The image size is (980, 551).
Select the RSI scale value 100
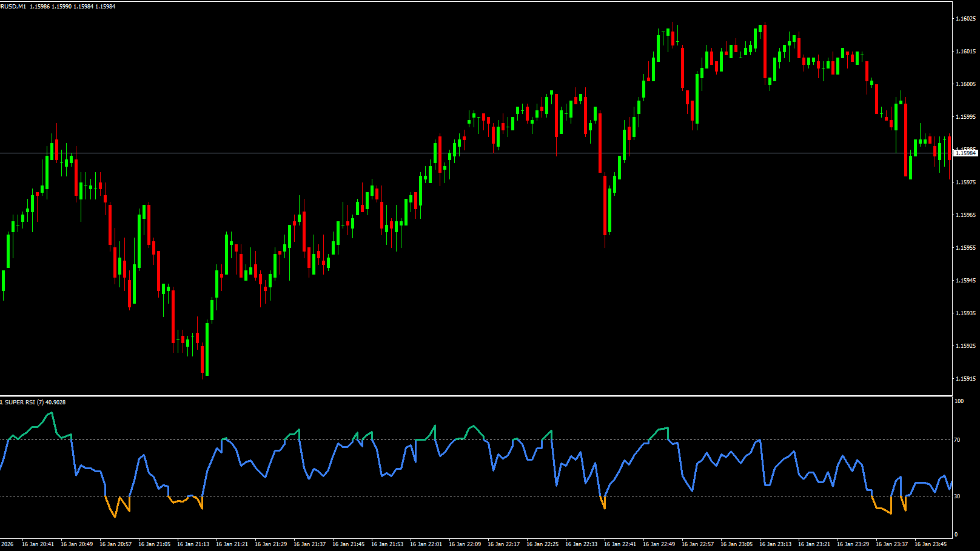click(959, 401)
